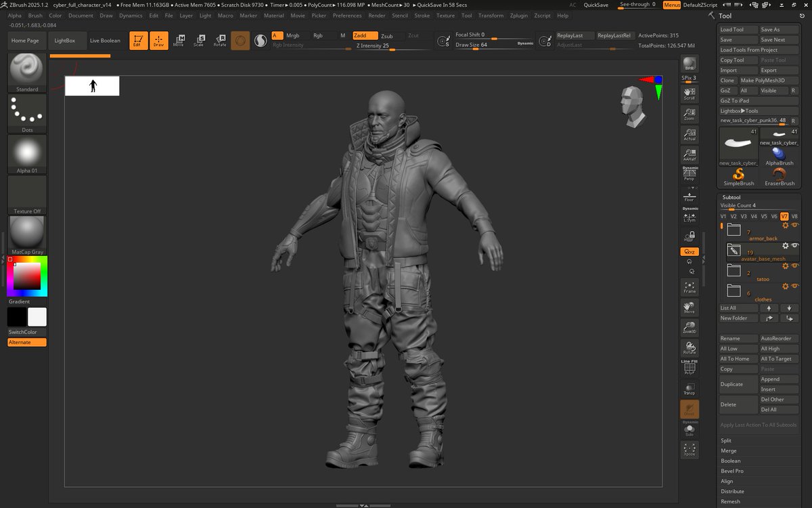Open the Stroke menu
The width and height of the screenshot is (812, 508).
422,16
